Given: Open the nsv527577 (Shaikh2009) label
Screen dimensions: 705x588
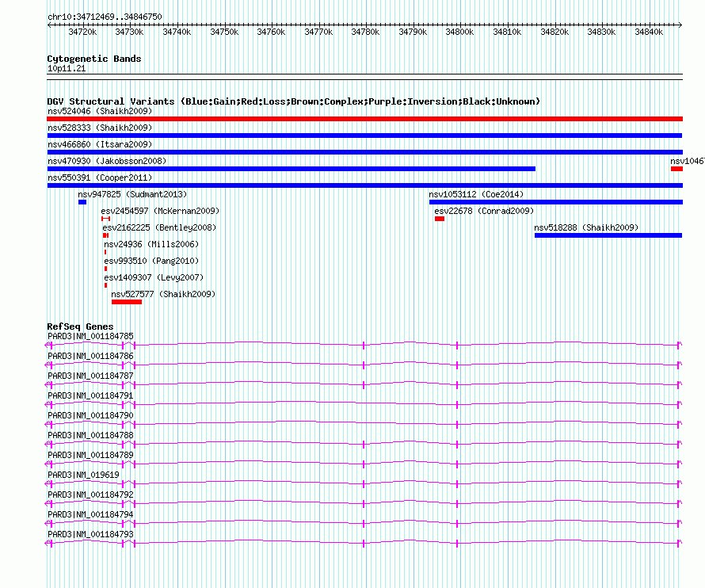Looking at the screenshot, I should pyautogui.click(x=163, y=294).
